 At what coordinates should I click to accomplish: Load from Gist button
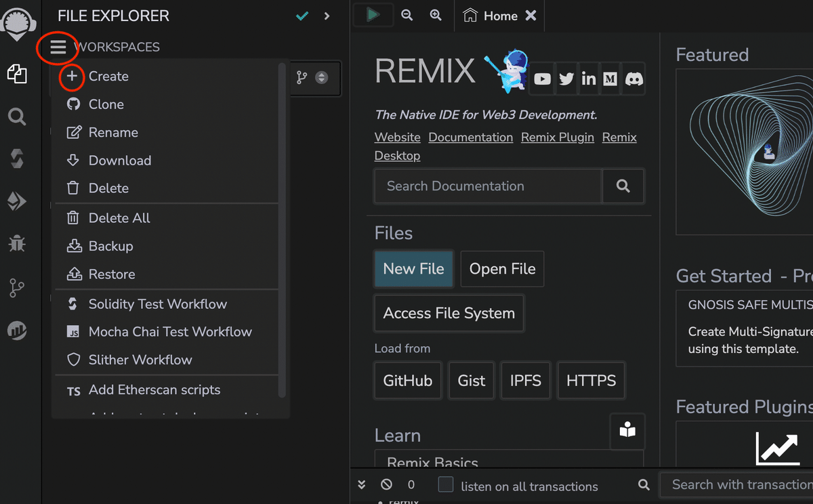[472, 381]
